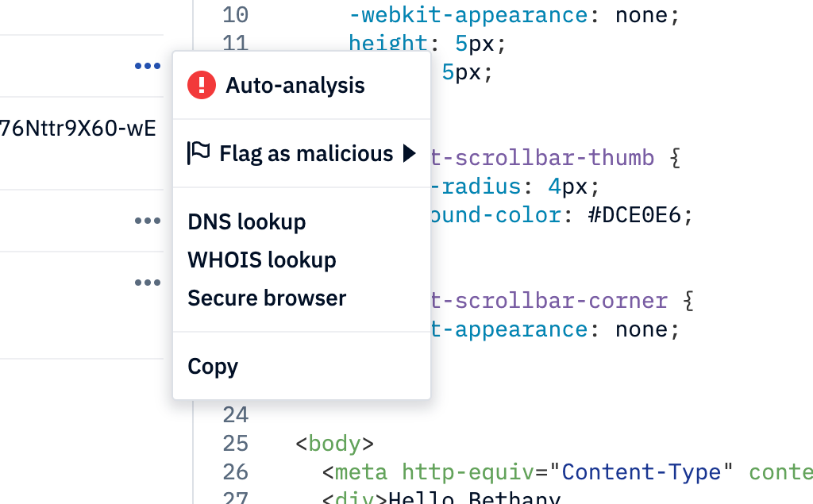Click the -webkit-appearance property on line 10

click(468, 15)
